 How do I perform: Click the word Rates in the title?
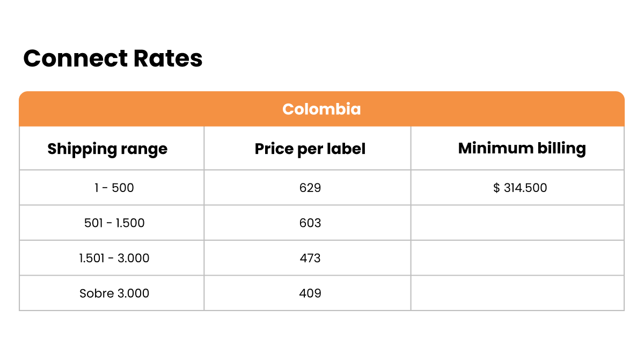tap(168, 58)
